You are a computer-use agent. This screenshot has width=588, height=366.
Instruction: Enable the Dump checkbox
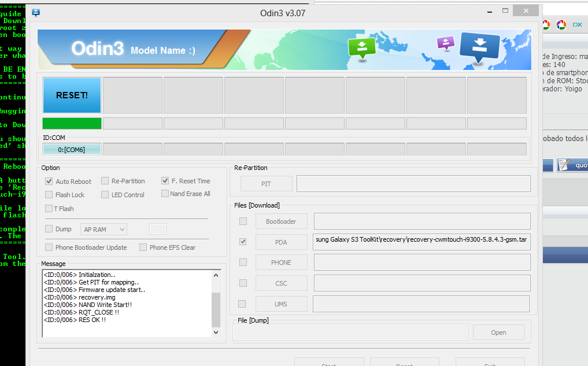[49, 229]
